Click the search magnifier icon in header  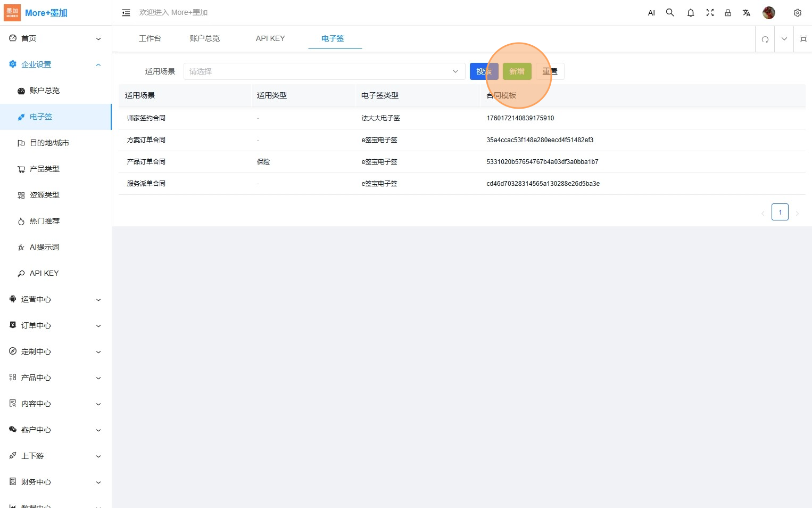click(670, 13)
